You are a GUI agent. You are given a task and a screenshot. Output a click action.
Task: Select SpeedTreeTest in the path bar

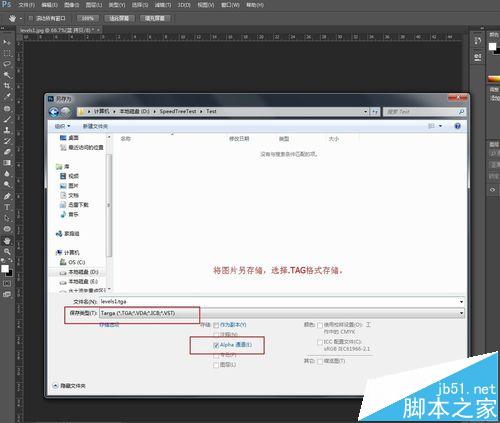coord(178,111)
